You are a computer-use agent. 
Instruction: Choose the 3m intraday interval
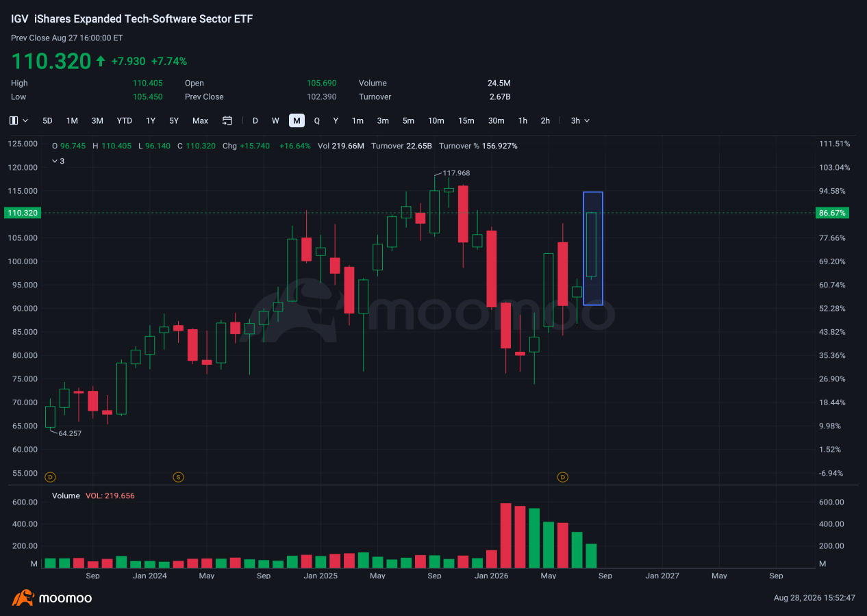click(x=383, y=120)
